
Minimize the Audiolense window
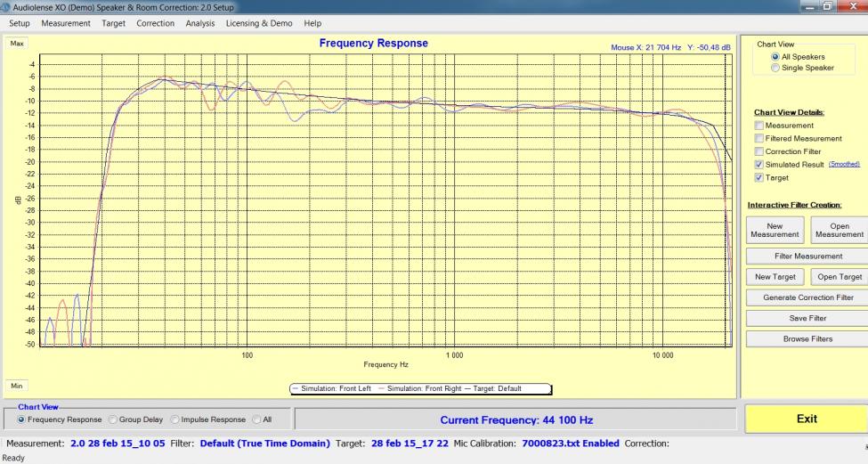pyautogui.click(x=810, y=6)
